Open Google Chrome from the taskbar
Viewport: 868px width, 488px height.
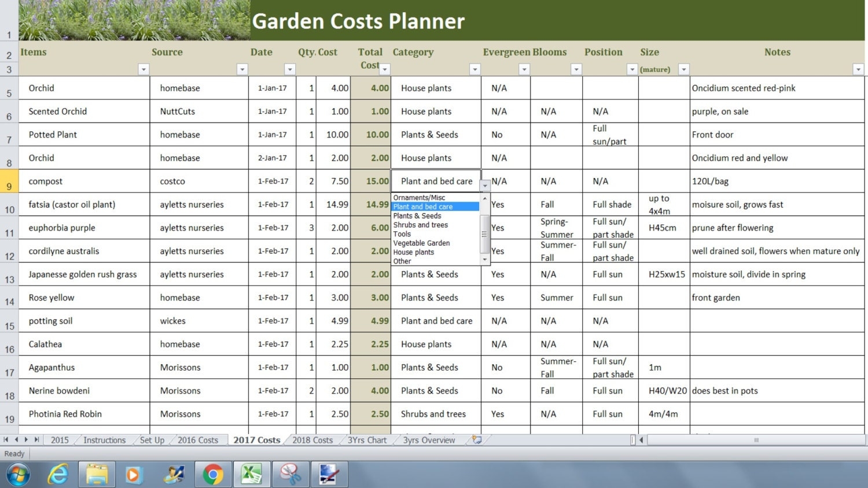coord(213,475)
